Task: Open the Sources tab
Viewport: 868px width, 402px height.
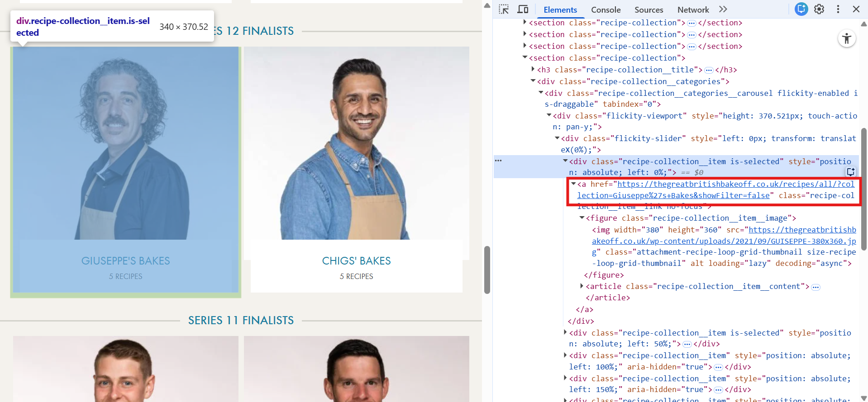Action: pos(649,9)
